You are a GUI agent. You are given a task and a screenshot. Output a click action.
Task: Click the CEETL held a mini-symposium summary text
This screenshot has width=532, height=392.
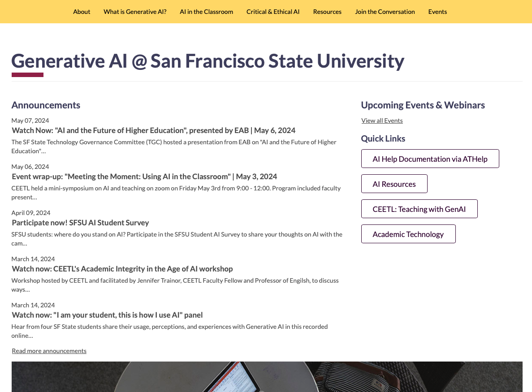click(x=176, y=193)
